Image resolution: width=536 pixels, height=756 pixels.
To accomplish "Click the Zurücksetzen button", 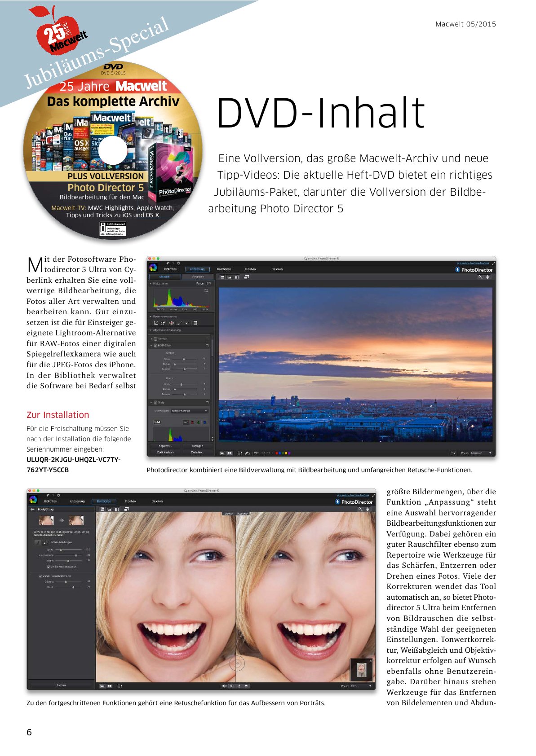I will (x=165, y=452).
